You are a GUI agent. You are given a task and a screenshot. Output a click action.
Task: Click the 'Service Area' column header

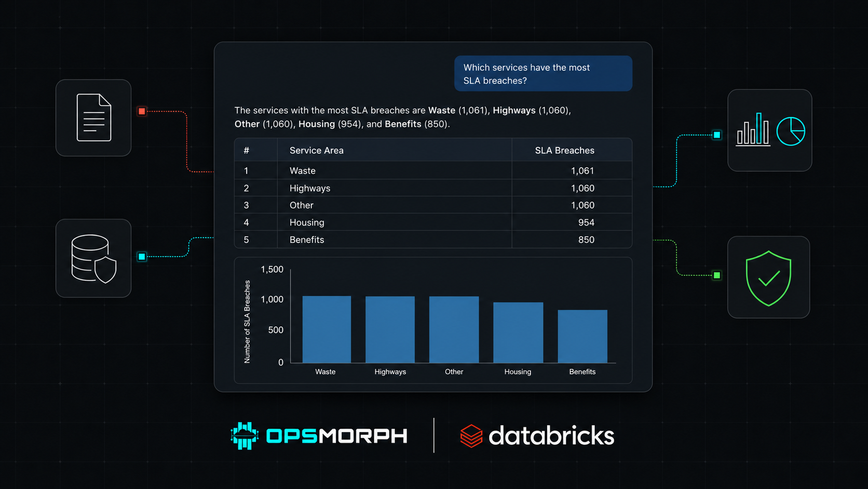[x=317, y=151]
